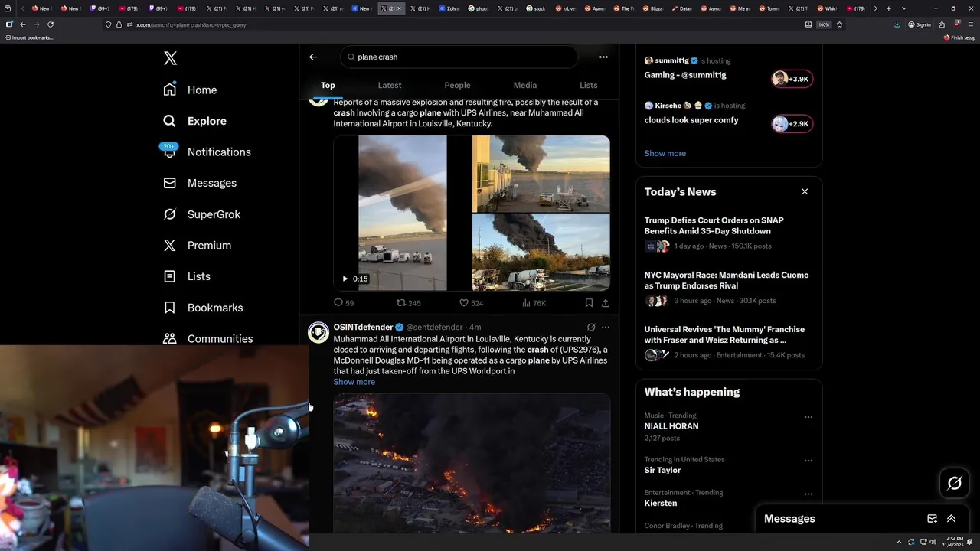
Task: Open the OSINTdefender display name link
Action: [x=363, y=327]
